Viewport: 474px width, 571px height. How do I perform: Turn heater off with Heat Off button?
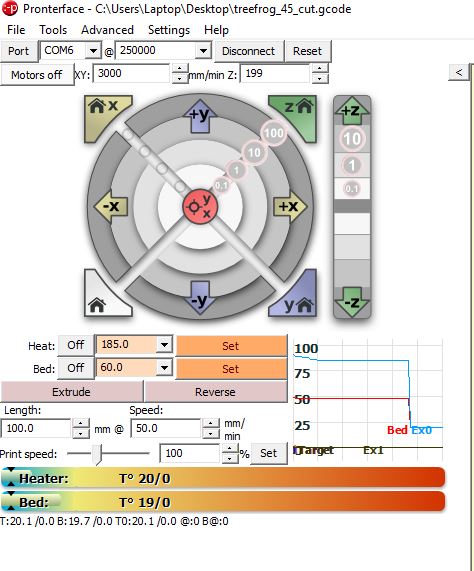pyautogui.click(x=76, y=345)
